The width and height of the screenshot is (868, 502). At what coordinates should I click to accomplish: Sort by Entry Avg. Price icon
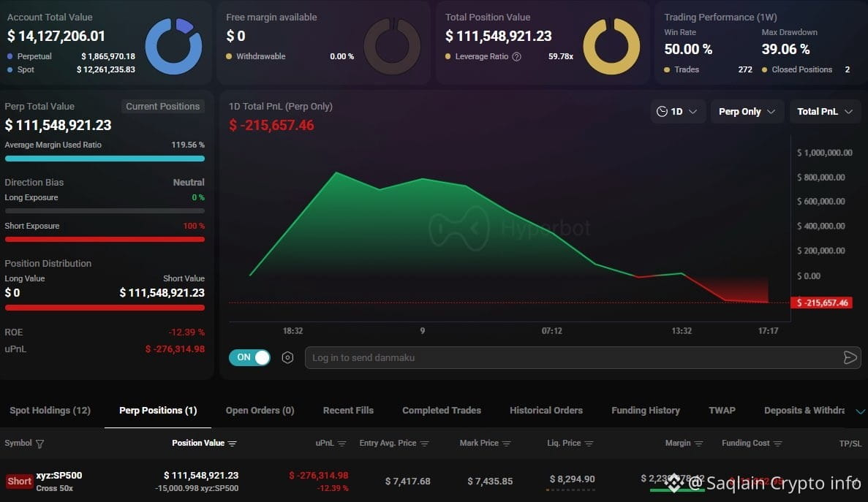(425, 444)
